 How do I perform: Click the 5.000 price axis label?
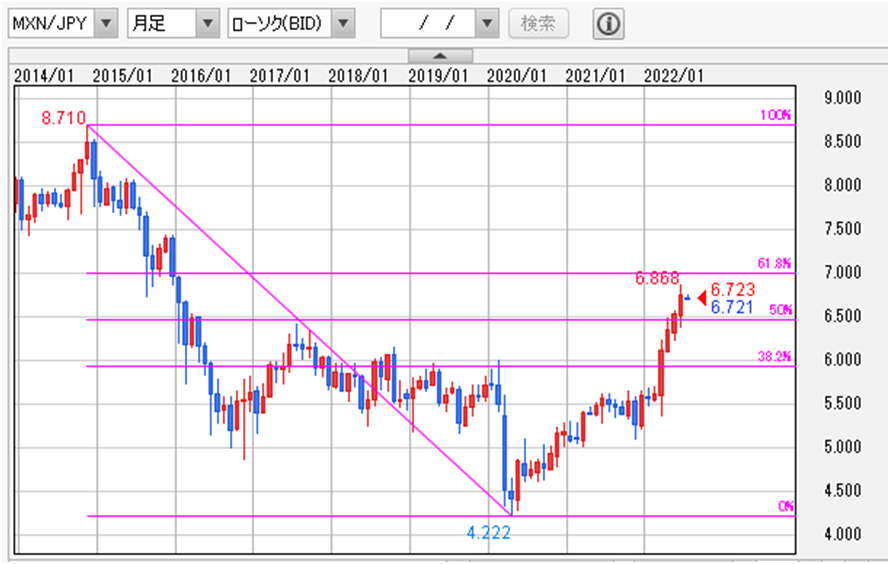842,447
